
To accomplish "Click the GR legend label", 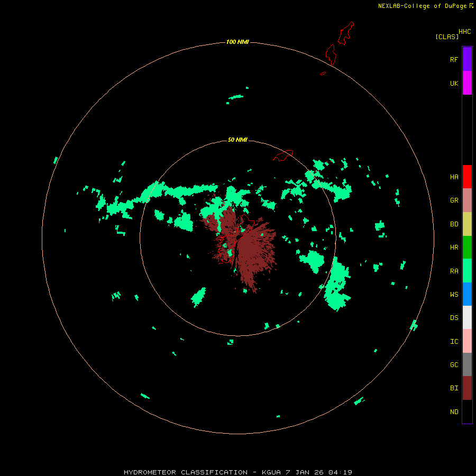I will (454, 200).
